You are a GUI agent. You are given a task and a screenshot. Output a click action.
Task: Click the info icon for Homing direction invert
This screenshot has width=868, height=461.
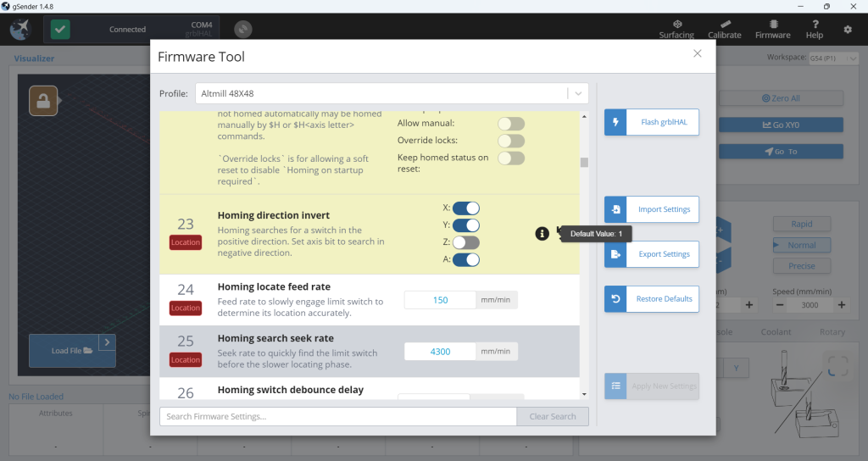tap(542, 233)
